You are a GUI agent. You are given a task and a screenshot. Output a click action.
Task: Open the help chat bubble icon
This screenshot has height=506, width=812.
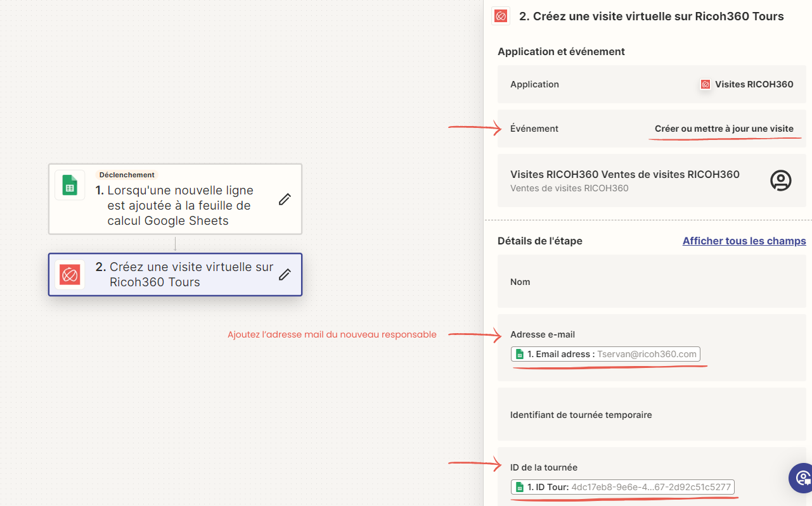801,478
